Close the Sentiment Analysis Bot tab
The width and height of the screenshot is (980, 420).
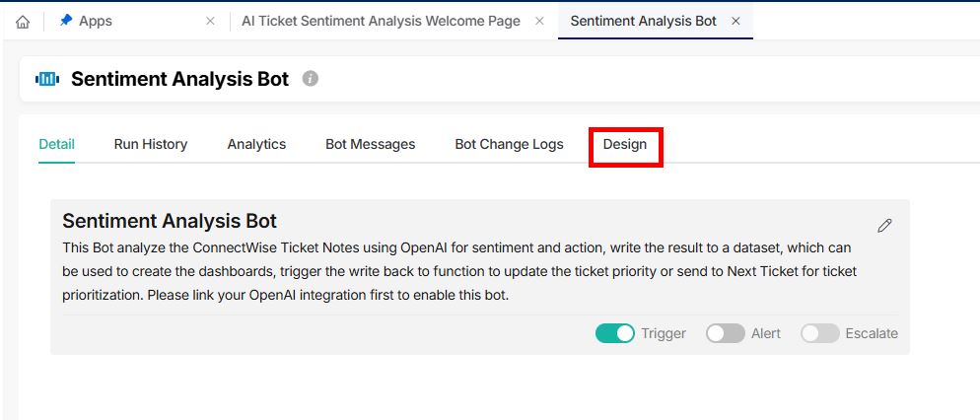pyautogui.click(x=735, y=21)
